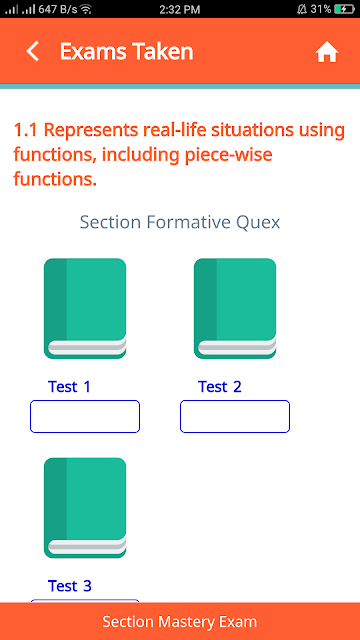360x640 pixels.
Task: Go to home via house icon
Action: (327, 53)
